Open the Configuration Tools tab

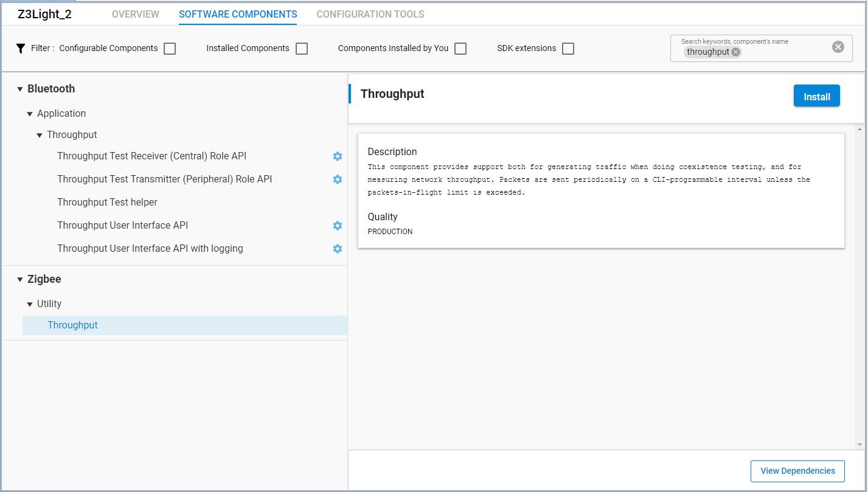370,14
